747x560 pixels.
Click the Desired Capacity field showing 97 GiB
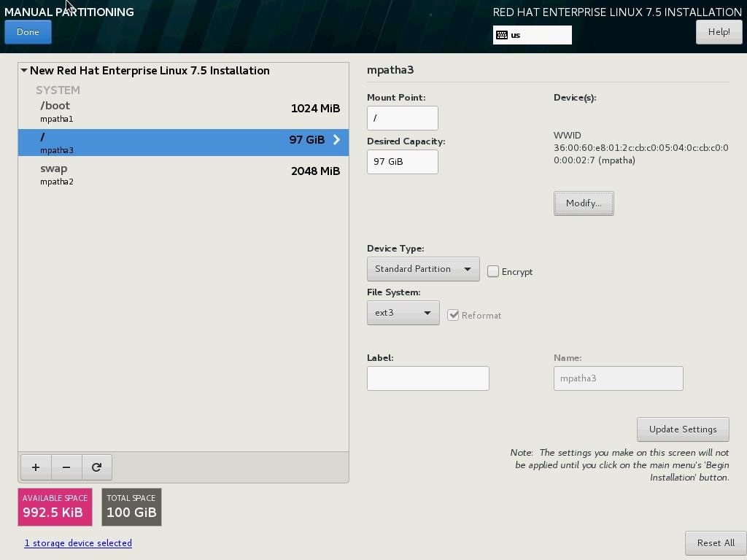coord(403,161)
